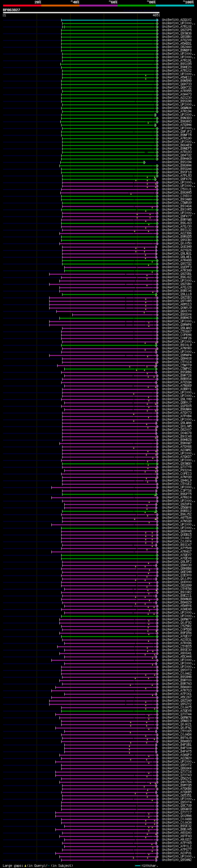This screenshot has height=868, width=197.
Task: Click hit label UniRef100_B9NDF8
Action: [x=177, y=50]
